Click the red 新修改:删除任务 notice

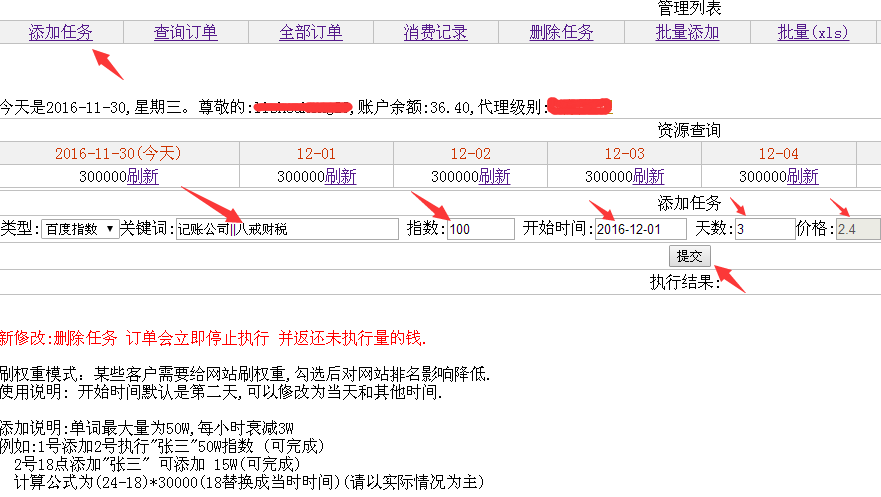(x=213, y=338)
